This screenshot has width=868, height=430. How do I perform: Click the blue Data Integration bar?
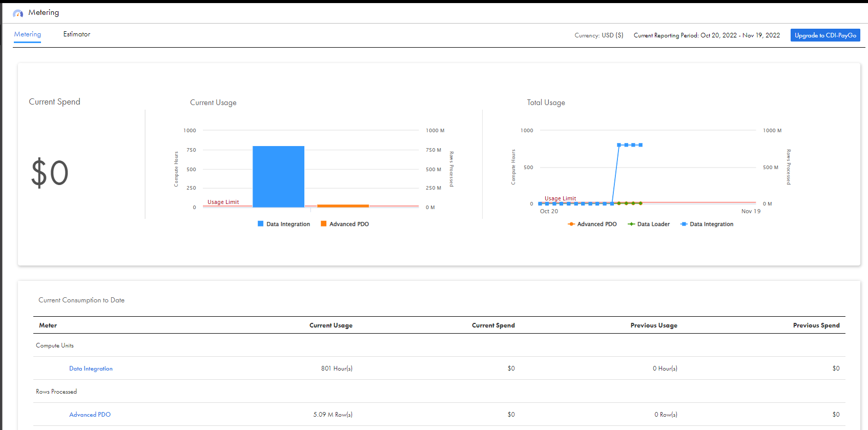tap(278, 177)
